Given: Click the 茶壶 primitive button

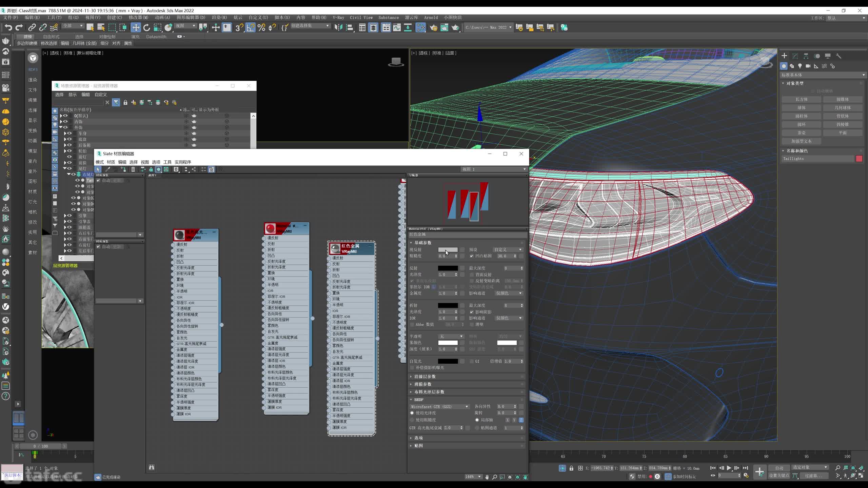Looking at the screenshot, I should click(x=802, y=133).
